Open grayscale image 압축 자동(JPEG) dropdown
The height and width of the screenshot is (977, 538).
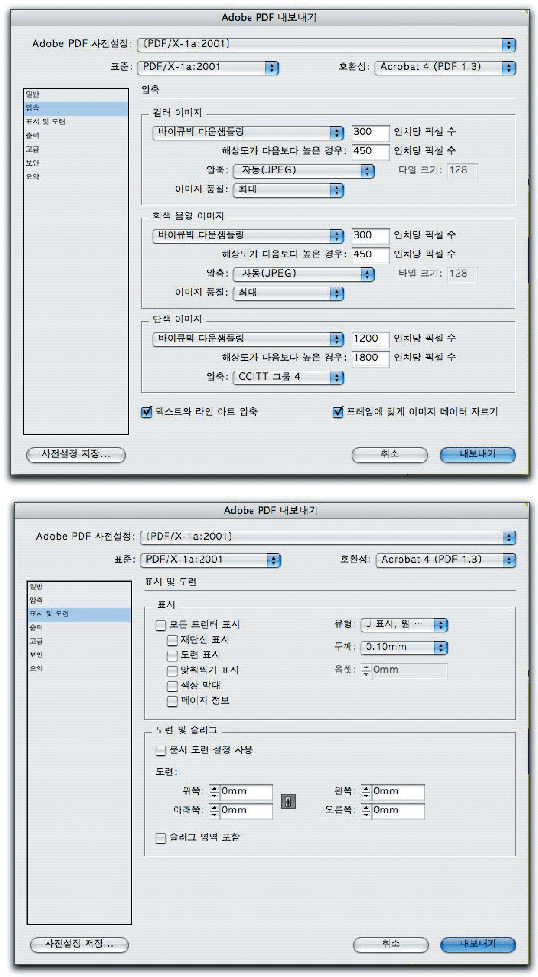click(303, 273)
